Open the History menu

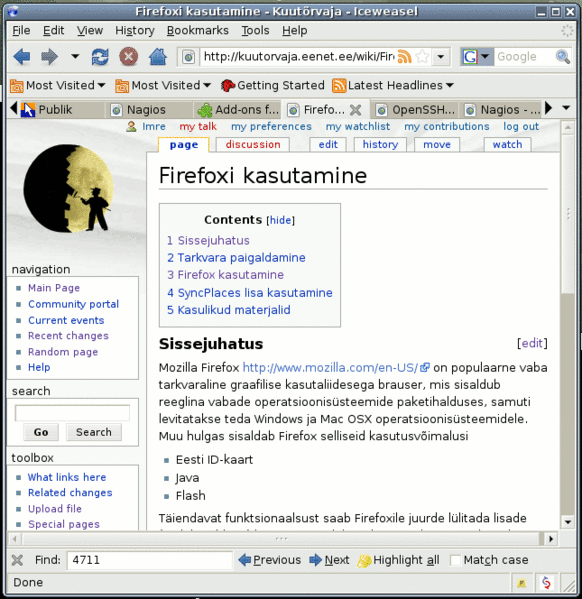click(x=135, y=31)
